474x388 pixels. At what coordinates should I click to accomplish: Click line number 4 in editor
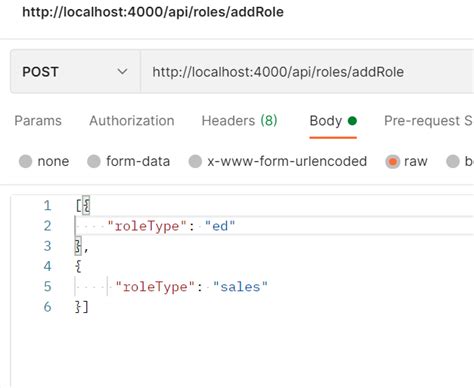pyautogui.click(x=47, y=266)
